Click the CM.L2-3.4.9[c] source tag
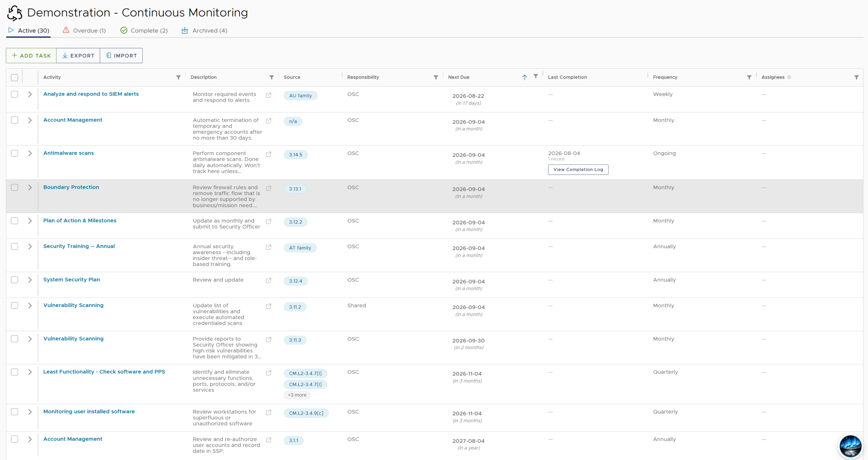Image resolution: width=868 pixels, height=460 pixels. pyautogui.click(x=306, y=413)
